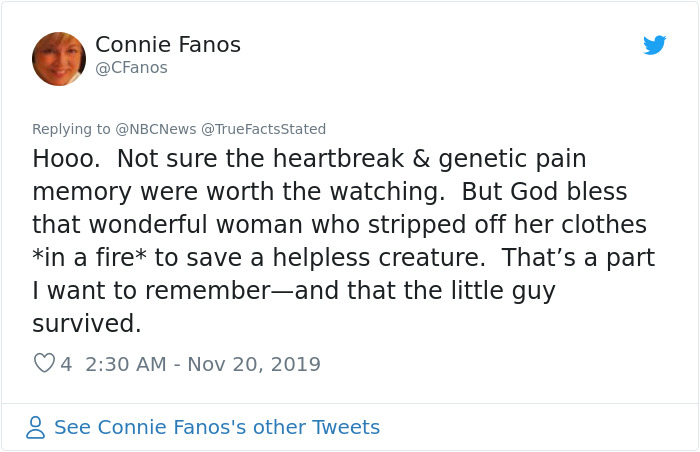Visit the @NBCNews mention
The height and width of the screenshot is (452, 700).
tap(155, 129)
